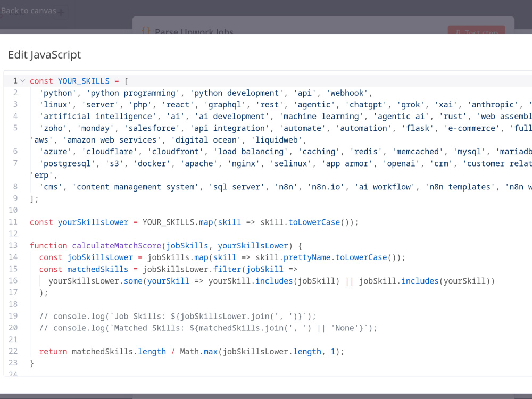Click the return keyword on line 22
The height and width of the screenshot is (399, 532).
pos(53,352)
